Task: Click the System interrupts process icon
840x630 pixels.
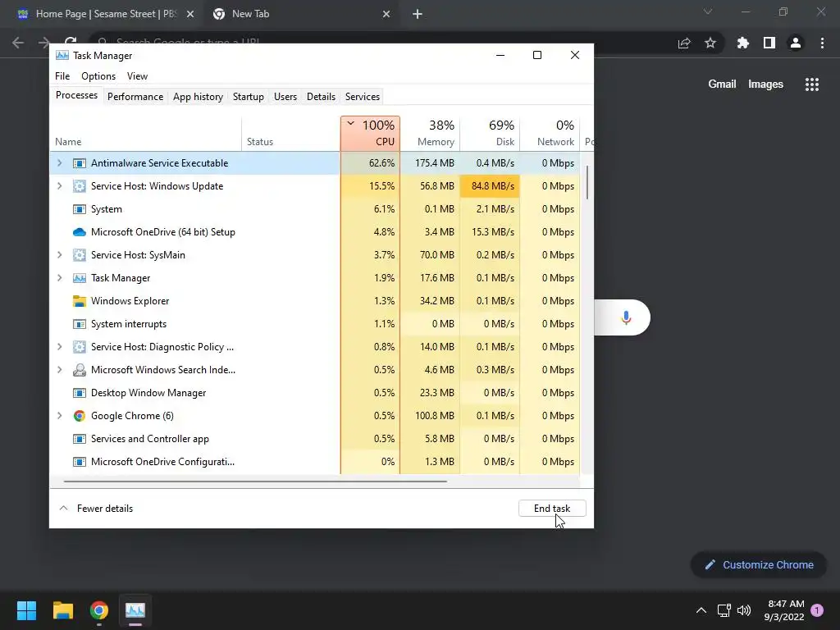Action: tap(80, 324)
